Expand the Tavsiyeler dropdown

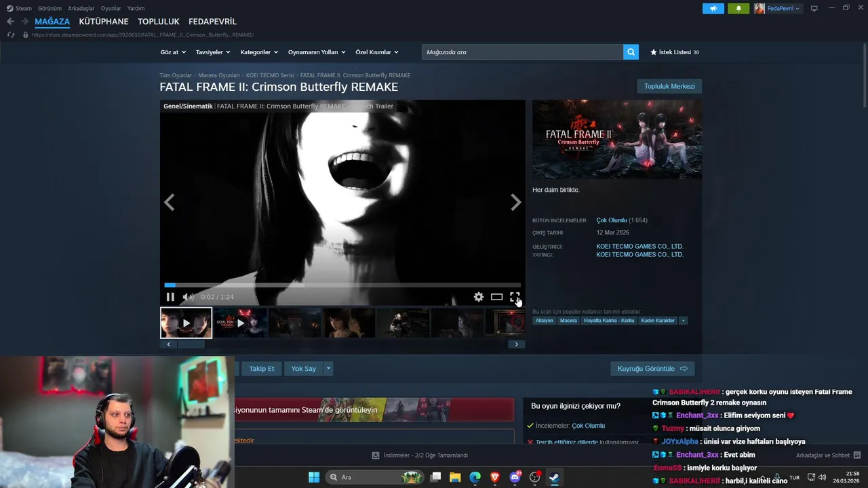click(213, 52)
